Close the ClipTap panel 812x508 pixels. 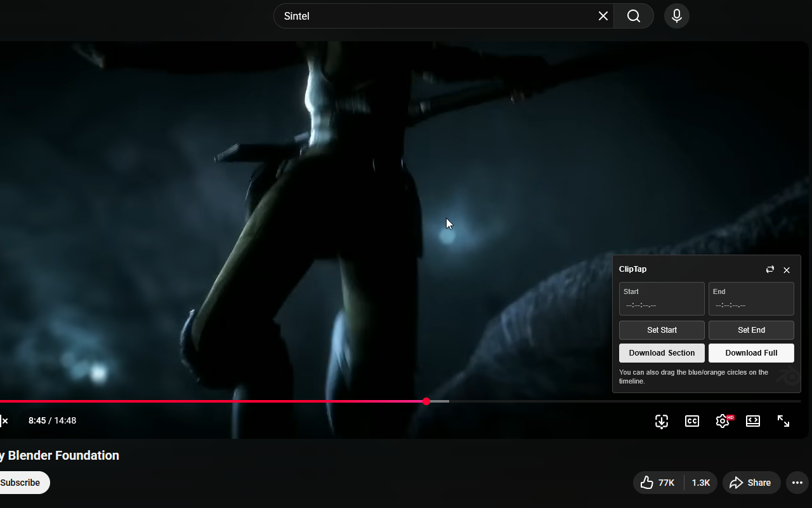[x=787, y=270]
